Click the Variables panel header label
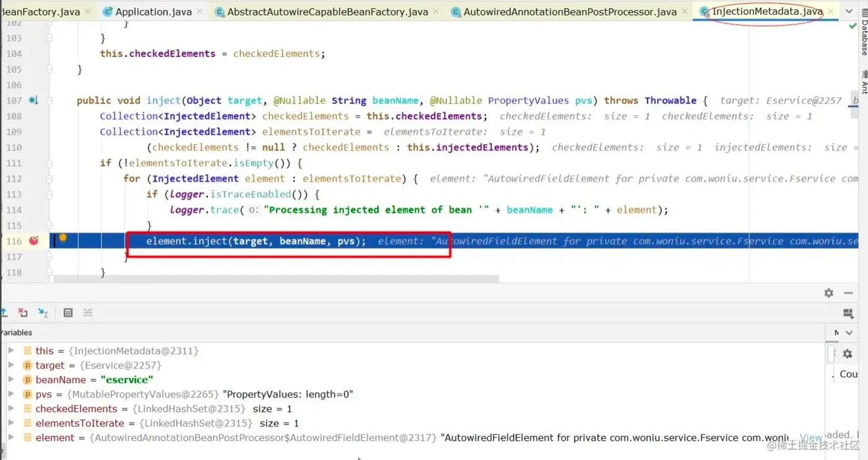The width and height of the screenshot is (868, 460). (x=15, y=332)
